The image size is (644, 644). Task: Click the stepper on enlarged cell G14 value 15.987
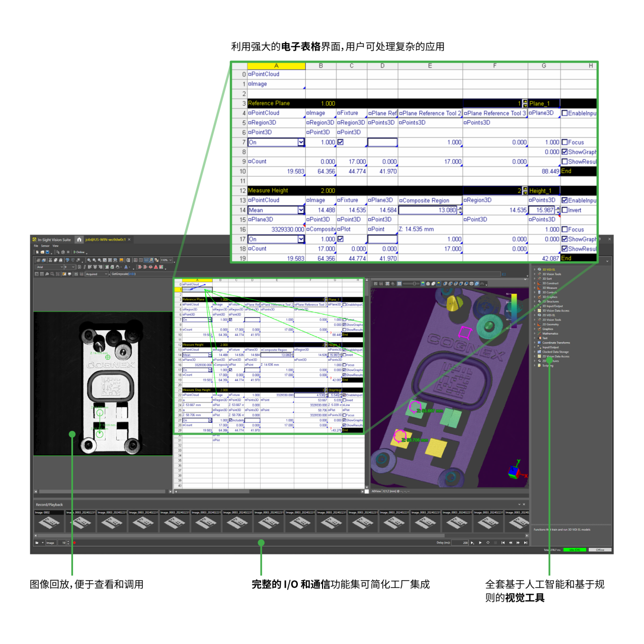(x=557, y=210)
